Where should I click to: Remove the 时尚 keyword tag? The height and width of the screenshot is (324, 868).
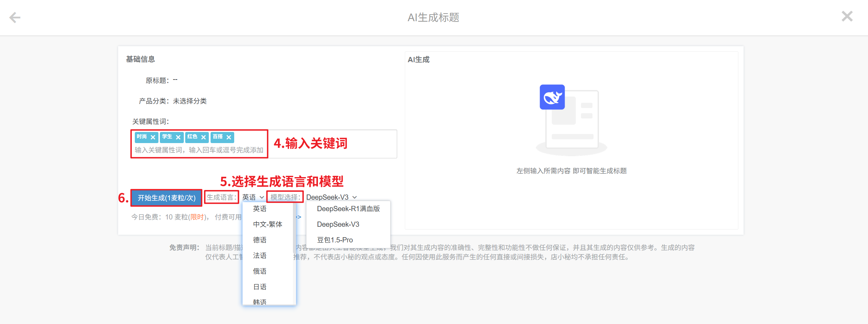[x=153, y=138]
